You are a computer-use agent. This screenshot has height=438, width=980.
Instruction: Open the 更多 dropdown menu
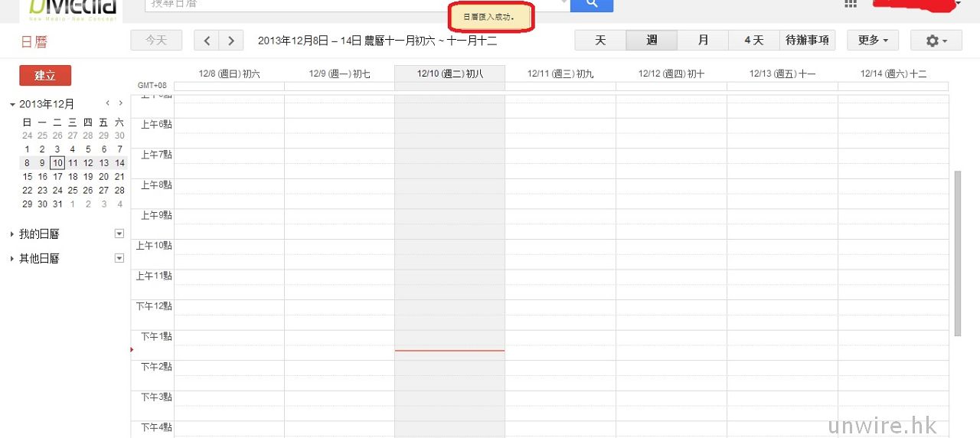point(873,41)
